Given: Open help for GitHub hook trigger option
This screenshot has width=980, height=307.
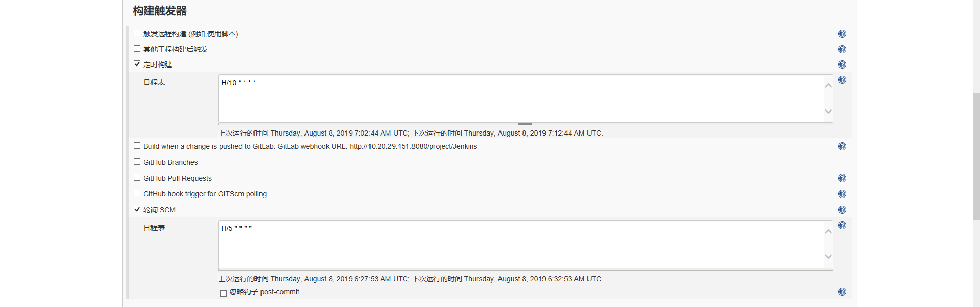Looking at the screenshot, I should (842, 194).
